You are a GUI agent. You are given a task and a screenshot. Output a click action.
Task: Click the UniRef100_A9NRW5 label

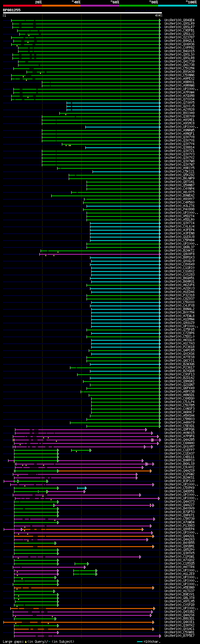point(179,130)
